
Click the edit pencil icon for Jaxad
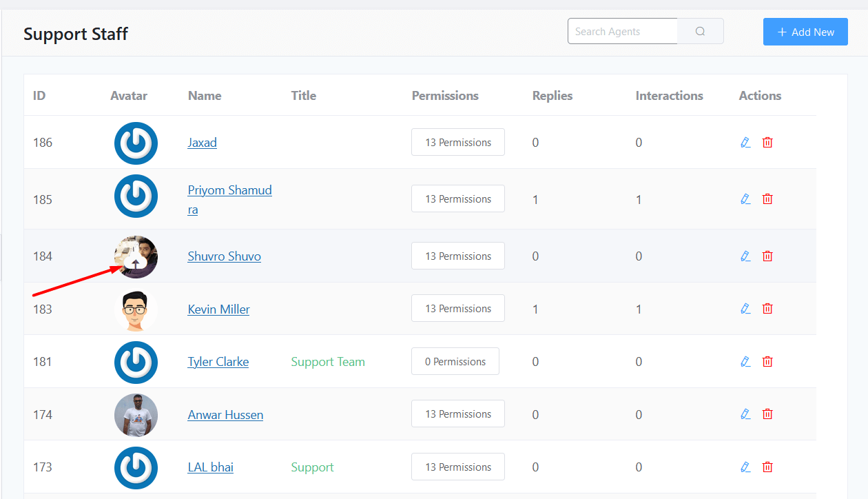(745, 143)
